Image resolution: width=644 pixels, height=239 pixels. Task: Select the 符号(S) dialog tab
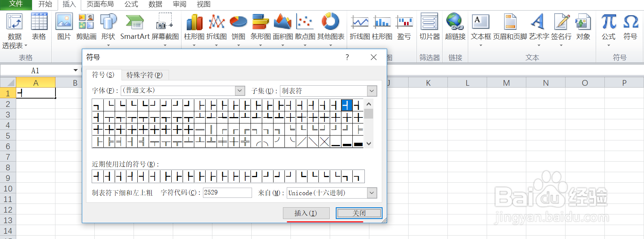(103, 75)
